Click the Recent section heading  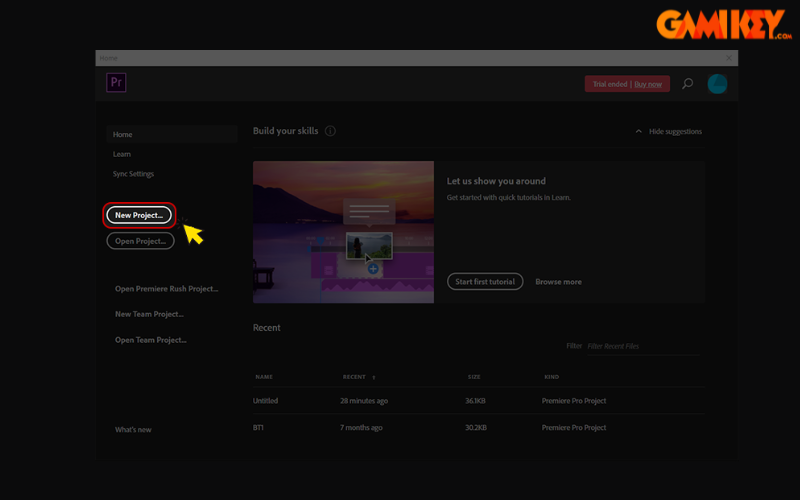tap(266, 328)
